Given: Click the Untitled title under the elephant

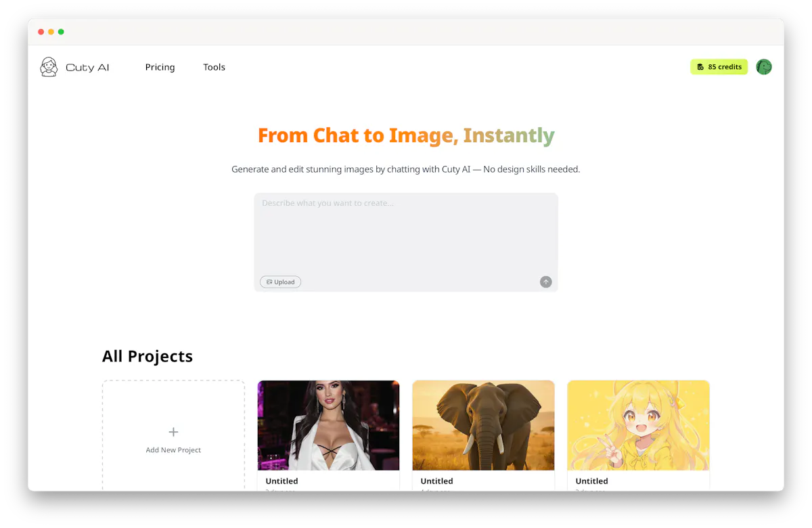Looking at the screenshot, I should point(436,481).
